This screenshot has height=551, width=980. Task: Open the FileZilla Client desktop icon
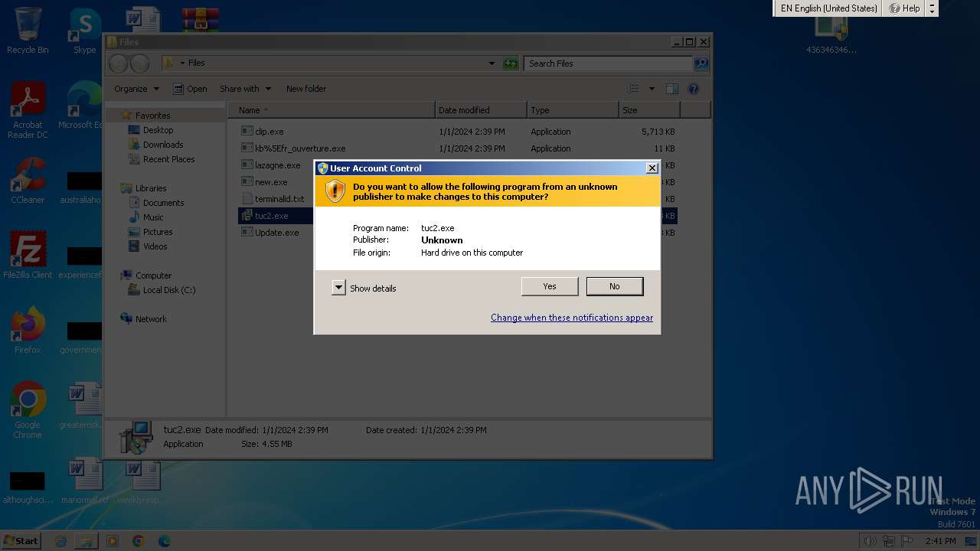tap(28, 256)
